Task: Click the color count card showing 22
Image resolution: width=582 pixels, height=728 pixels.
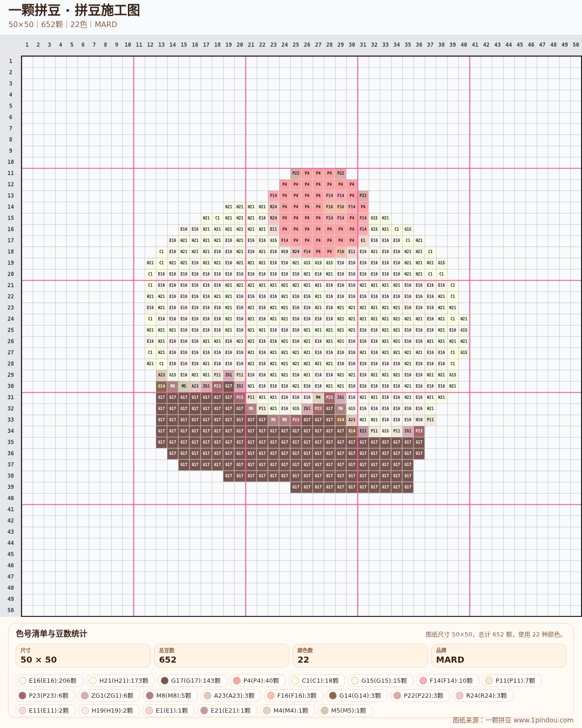Action: (360, 656)
